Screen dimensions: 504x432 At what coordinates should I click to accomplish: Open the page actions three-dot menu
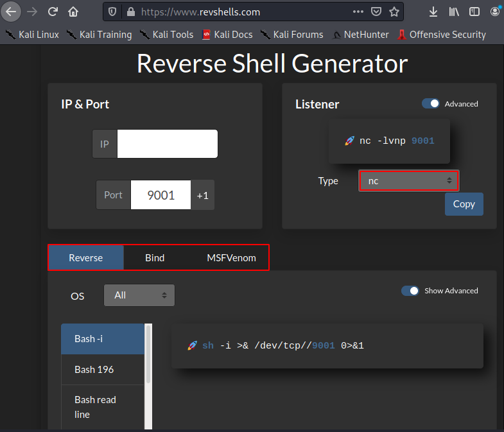(358, 12)
